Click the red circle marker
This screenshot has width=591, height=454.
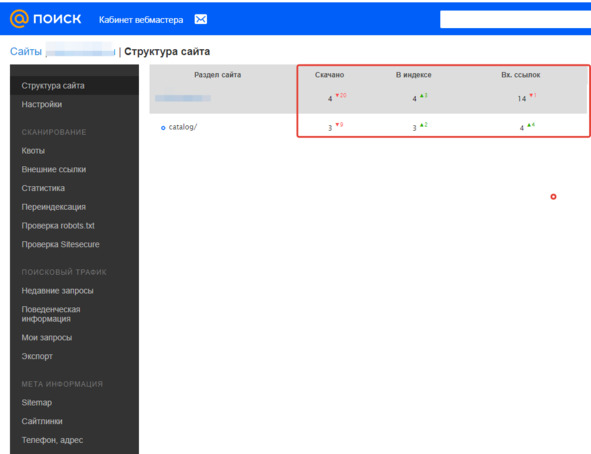(553, 197)
